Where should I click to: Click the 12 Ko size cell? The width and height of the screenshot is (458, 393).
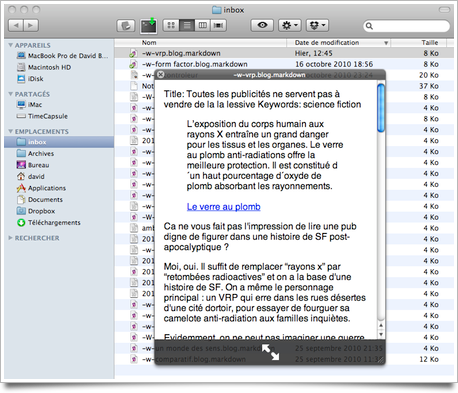point(429,359)
